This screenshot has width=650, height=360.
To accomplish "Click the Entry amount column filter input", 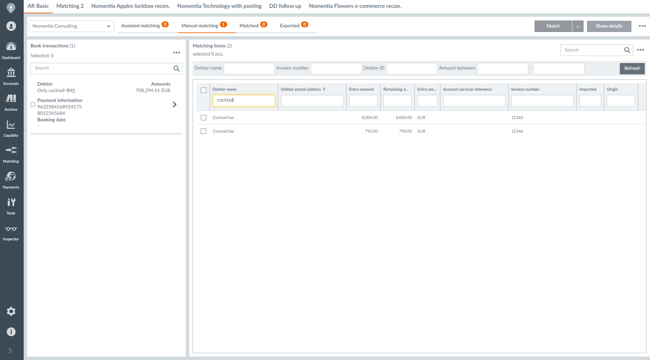I will pos(363,100).
